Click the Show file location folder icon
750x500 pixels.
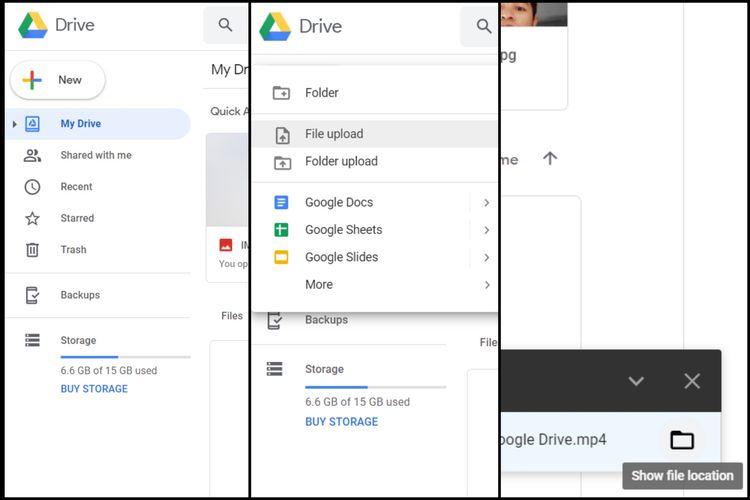[682, 440]
